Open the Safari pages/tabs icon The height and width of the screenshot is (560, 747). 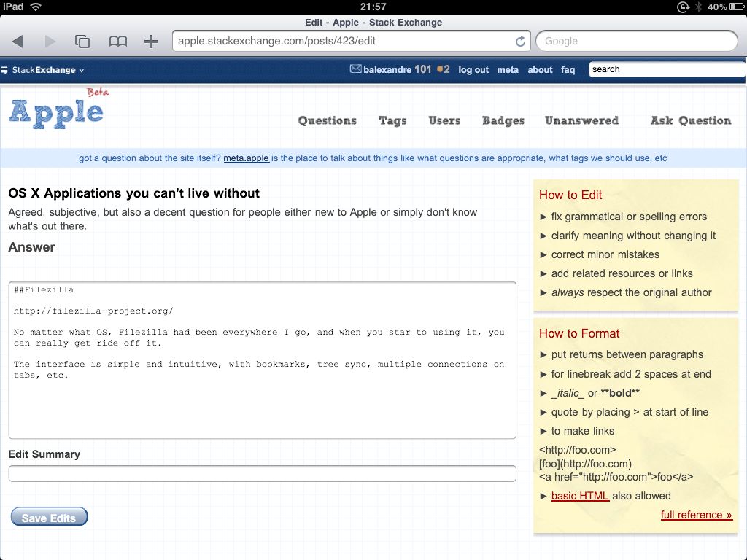coord(82,42)
